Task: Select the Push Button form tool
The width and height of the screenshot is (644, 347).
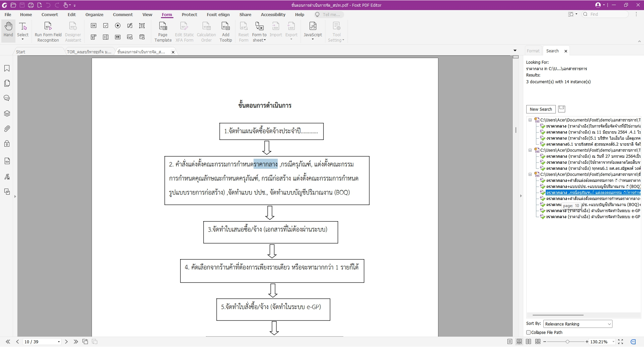Action: pos(93,26)
